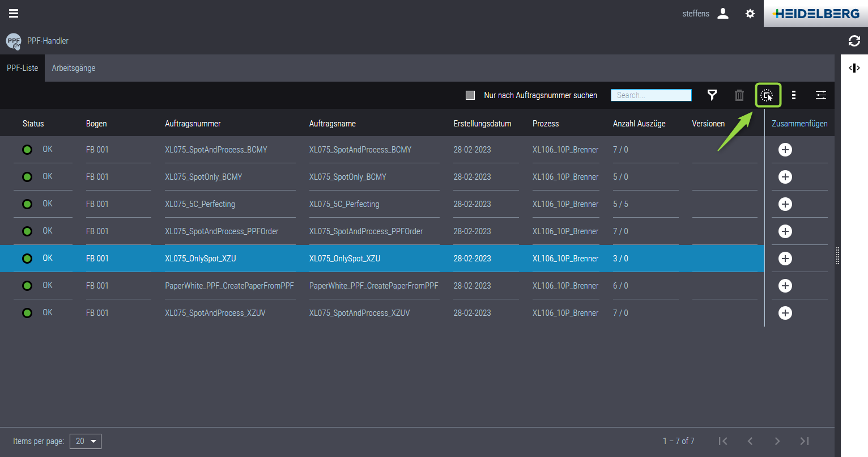Refresh the PPF list
868x457 pixels.
[x=854, y=41]
